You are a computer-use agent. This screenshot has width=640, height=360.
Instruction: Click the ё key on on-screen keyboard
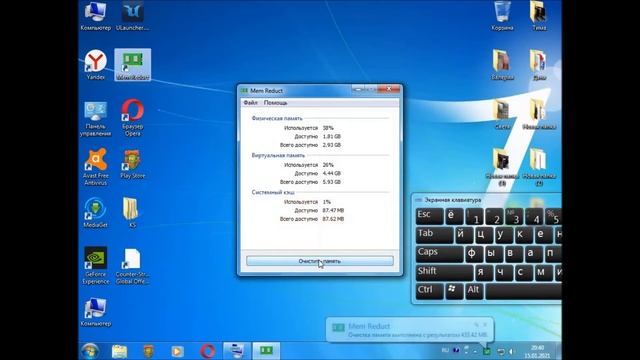pyautogui.click(x=454, y=216)
